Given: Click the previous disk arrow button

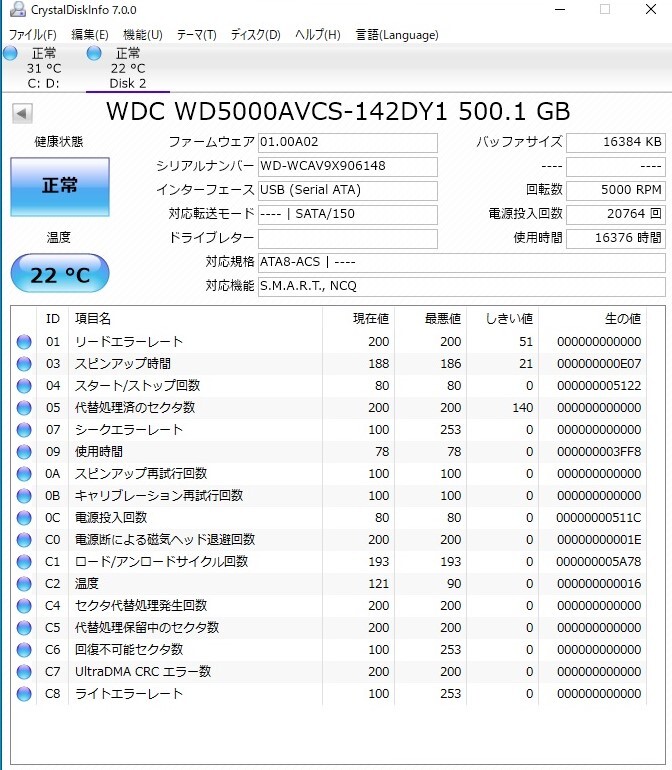Looking at the screenshot, I should click(22, 113).
